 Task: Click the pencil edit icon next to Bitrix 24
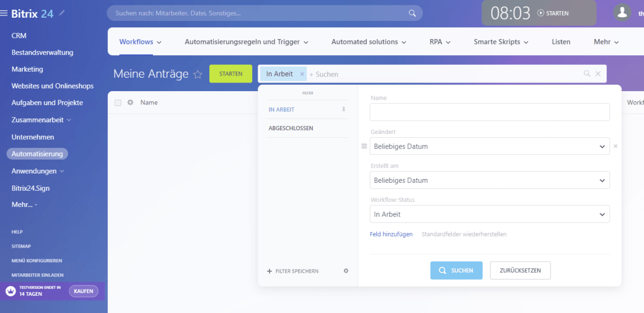[x=62, y=13]
